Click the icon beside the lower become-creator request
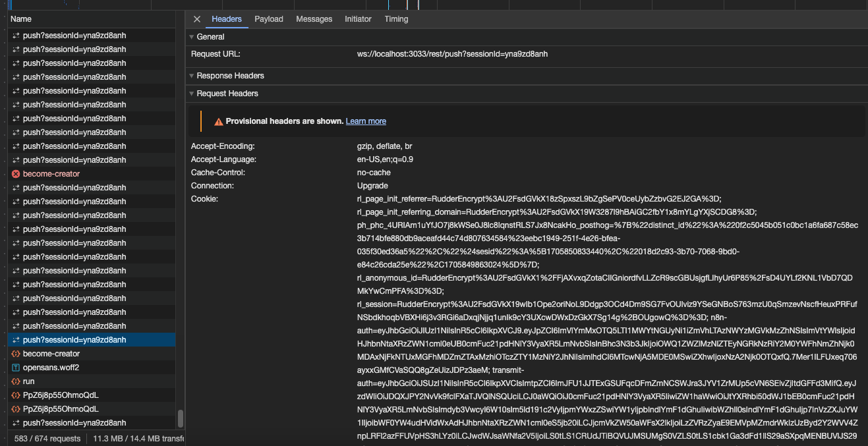Image resolution: width=868 pixels, height=446 pixels. click(14, 353)
